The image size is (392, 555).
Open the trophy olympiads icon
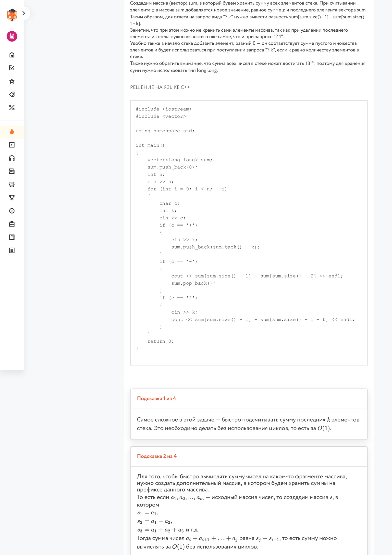click(12, 198)
